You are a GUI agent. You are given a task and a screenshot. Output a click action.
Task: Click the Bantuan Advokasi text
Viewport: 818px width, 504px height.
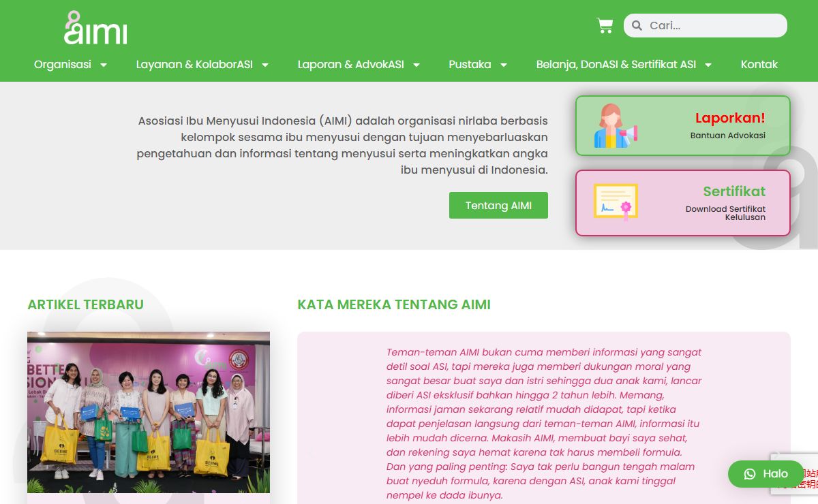728,136
